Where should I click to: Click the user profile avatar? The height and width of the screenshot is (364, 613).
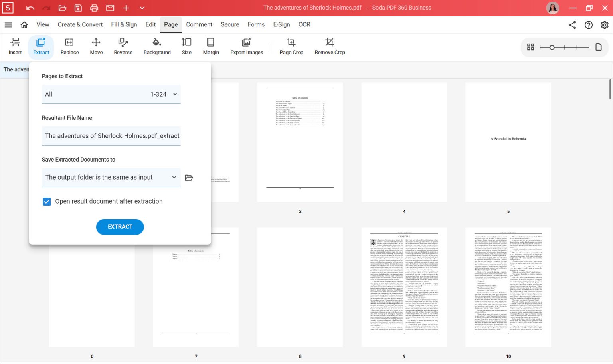tap(553, 8)
